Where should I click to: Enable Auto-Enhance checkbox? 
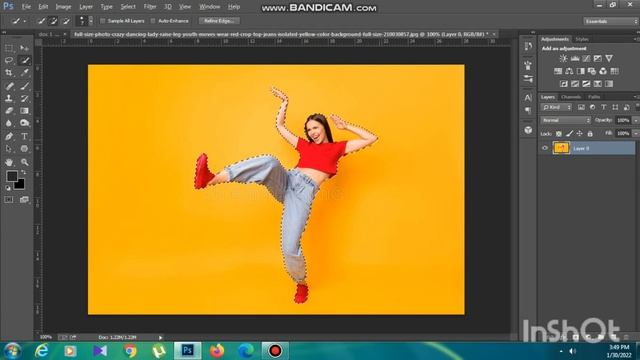153,21
